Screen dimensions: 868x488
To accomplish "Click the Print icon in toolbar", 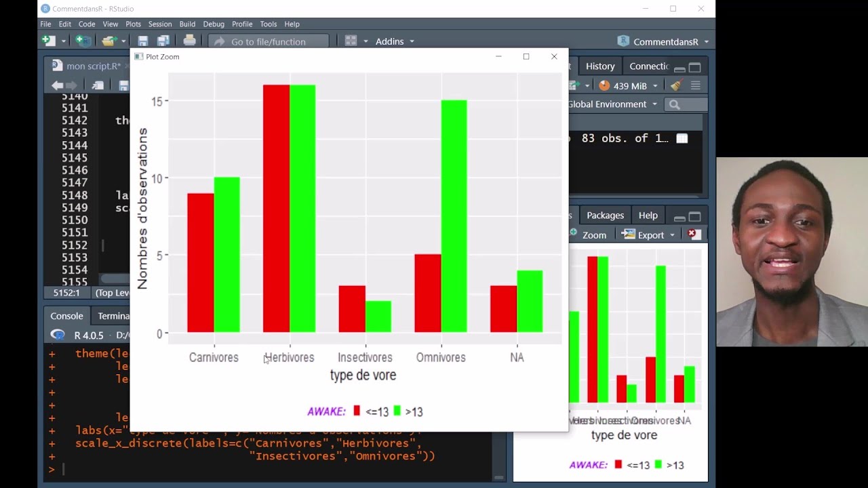I will (x=189, y=41).
